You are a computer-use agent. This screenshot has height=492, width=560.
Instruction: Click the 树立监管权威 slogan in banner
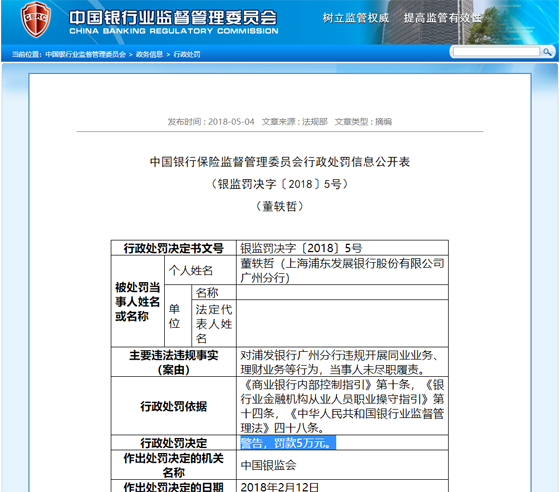pyautogui.click(x=356, y=18)
